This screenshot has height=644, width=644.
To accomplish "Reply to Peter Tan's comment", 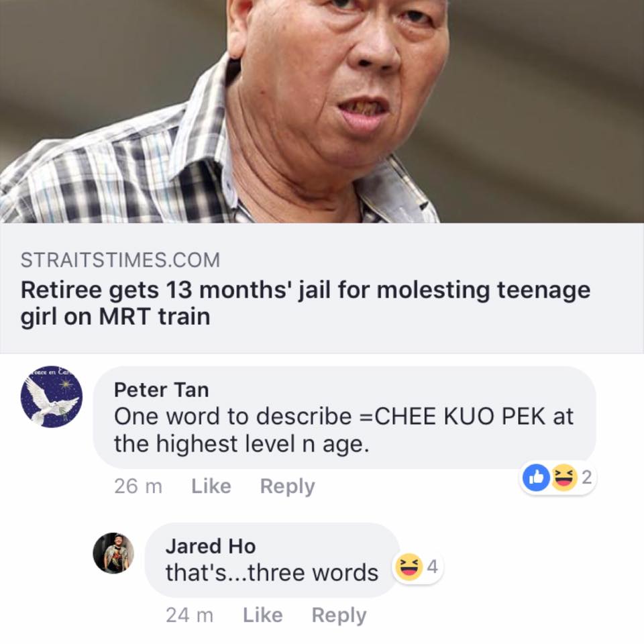I will [x=288, y=487].
